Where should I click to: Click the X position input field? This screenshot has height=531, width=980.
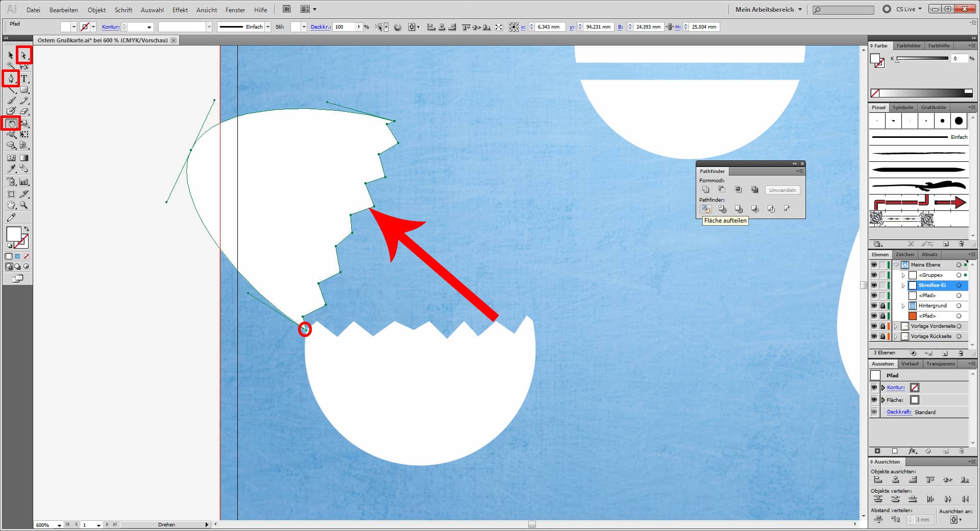549,27
